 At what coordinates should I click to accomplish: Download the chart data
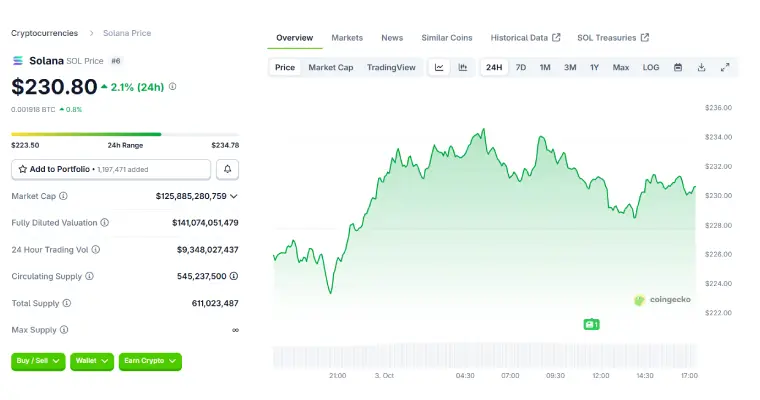pyautogui.click(x=701, y=67)
